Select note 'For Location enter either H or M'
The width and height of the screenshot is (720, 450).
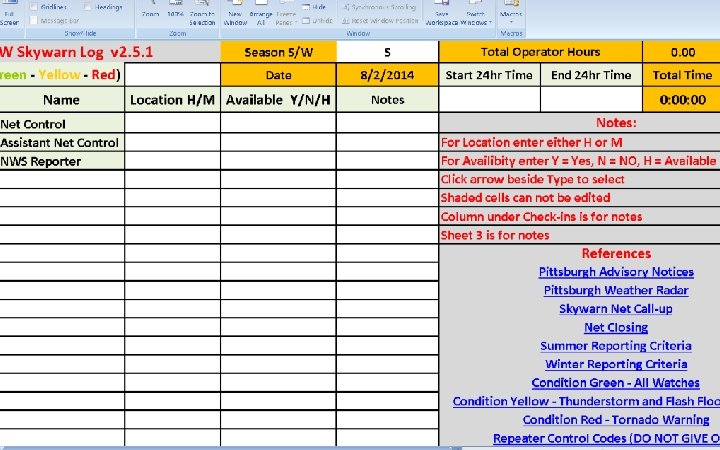point(579,142)
